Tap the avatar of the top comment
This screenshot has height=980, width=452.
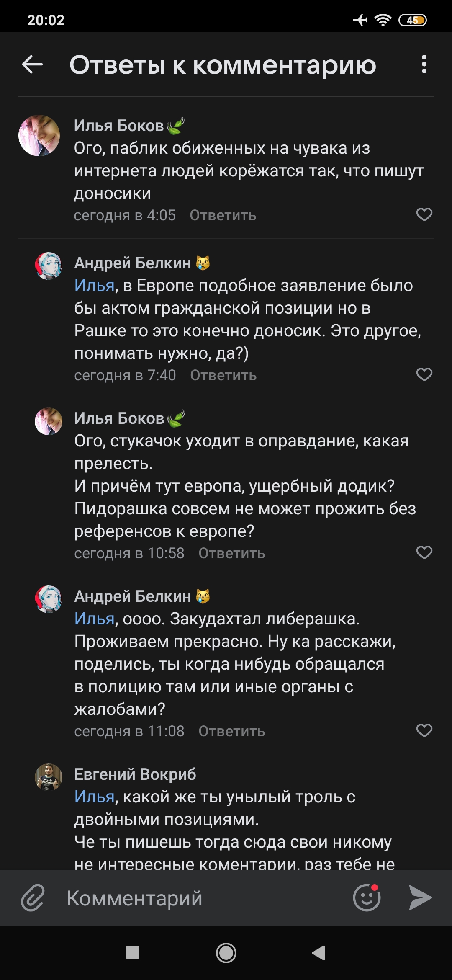(39, 136)
